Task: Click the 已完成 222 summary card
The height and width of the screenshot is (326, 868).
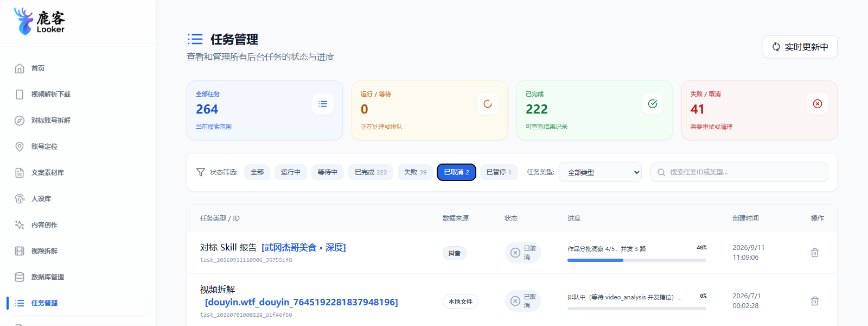Action: (x=595, y=110)
